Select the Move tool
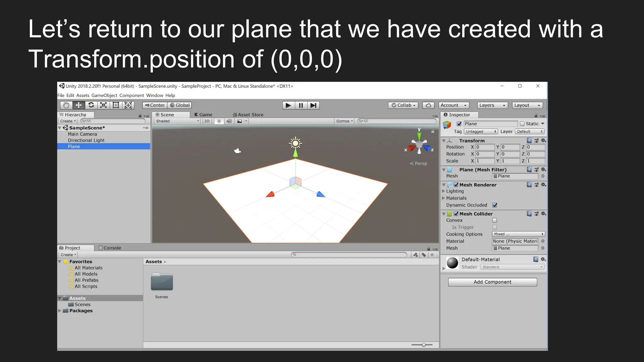The height and width of the screenshot is (362, 644). tap(79, 105)
